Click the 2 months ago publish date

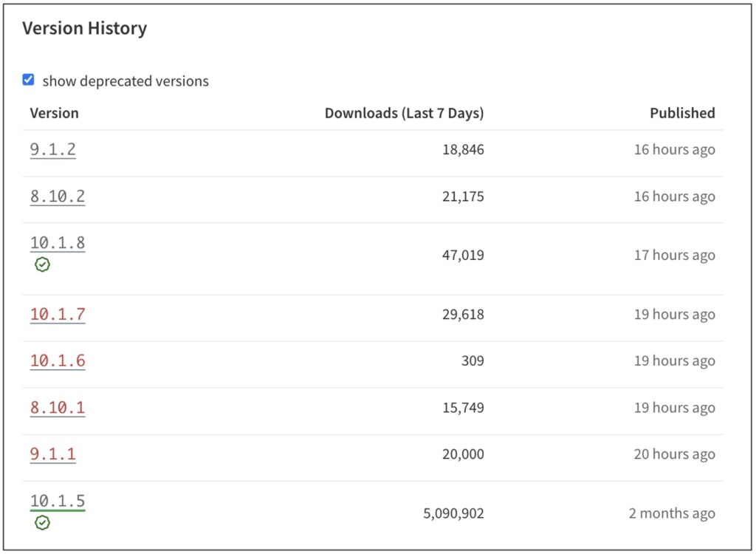[670, 513]
